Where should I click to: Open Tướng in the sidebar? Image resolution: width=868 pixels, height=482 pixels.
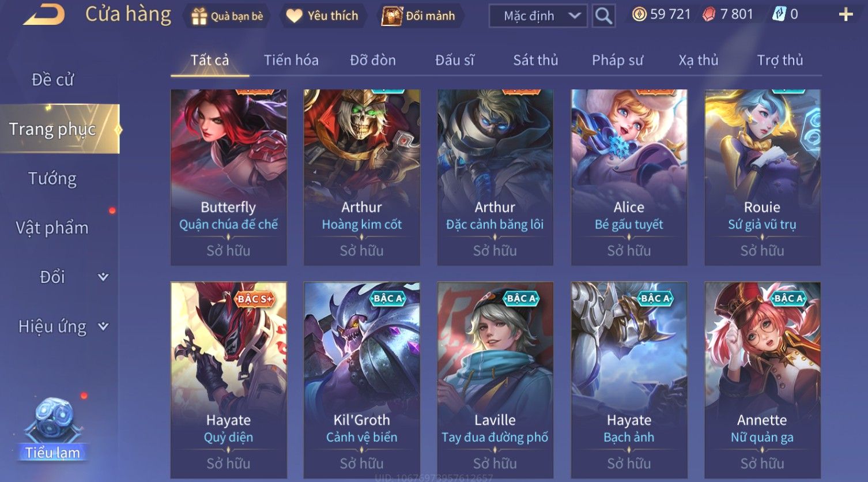pyautogui.click(x=52, y=179)
